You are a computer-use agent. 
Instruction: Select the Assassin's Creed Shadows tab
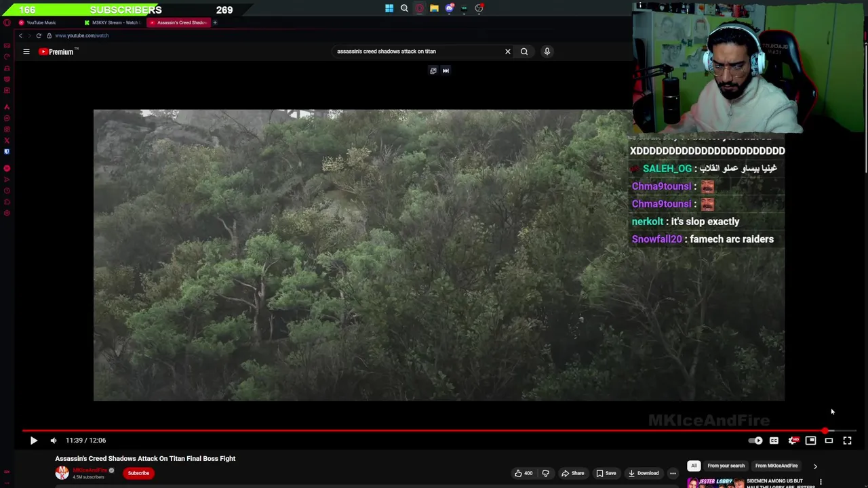point(179,22)
